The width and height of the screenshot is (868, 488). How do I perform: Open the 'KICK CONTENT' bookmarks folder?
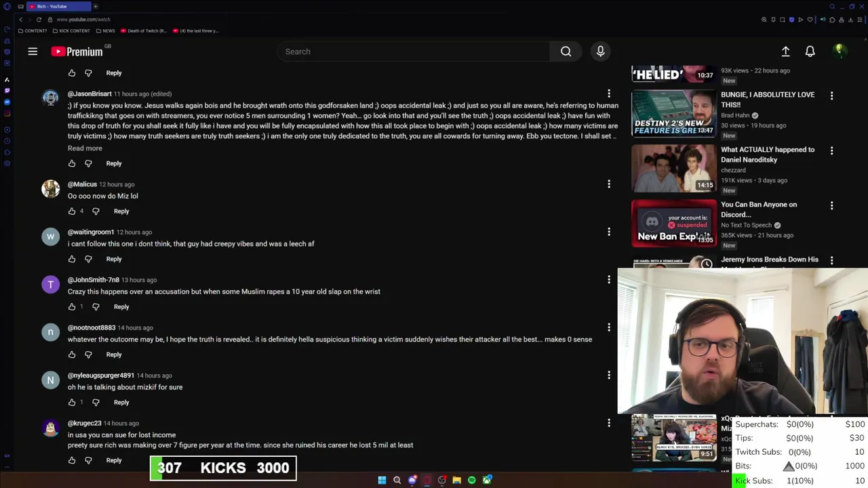point(71,30)
